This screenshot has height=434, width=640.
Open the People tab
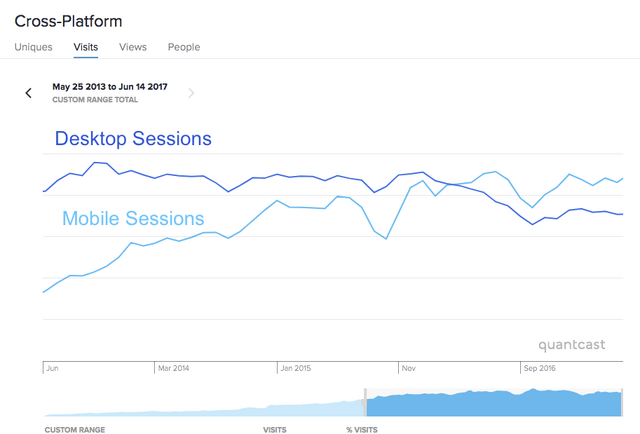[x=184, y=47]
